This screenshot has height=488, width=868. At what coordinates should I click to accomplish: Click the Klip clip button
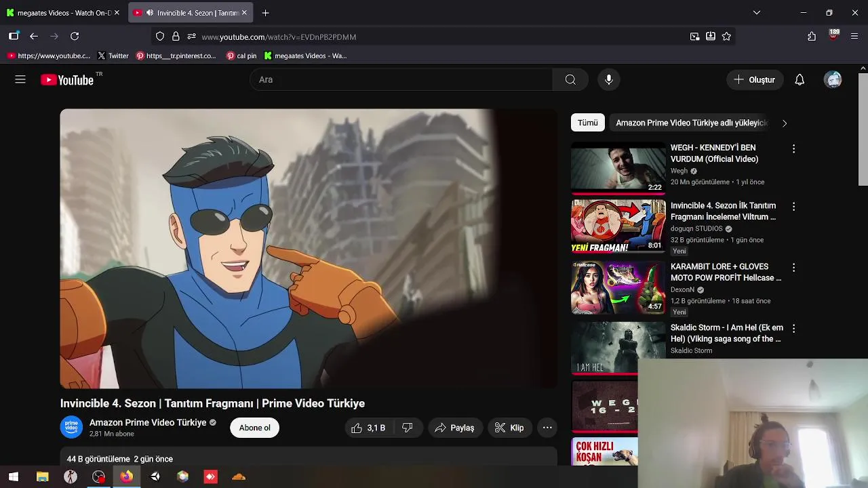point(510,428)
